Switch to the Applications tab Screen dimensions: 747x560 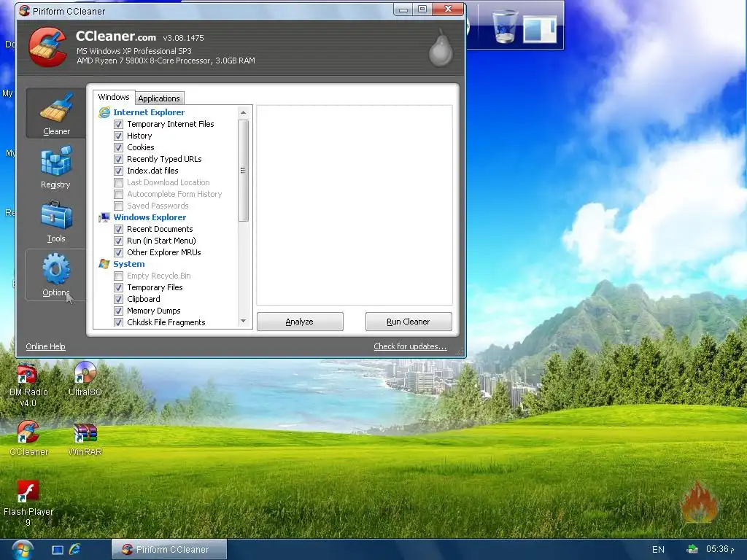[159, 98]
